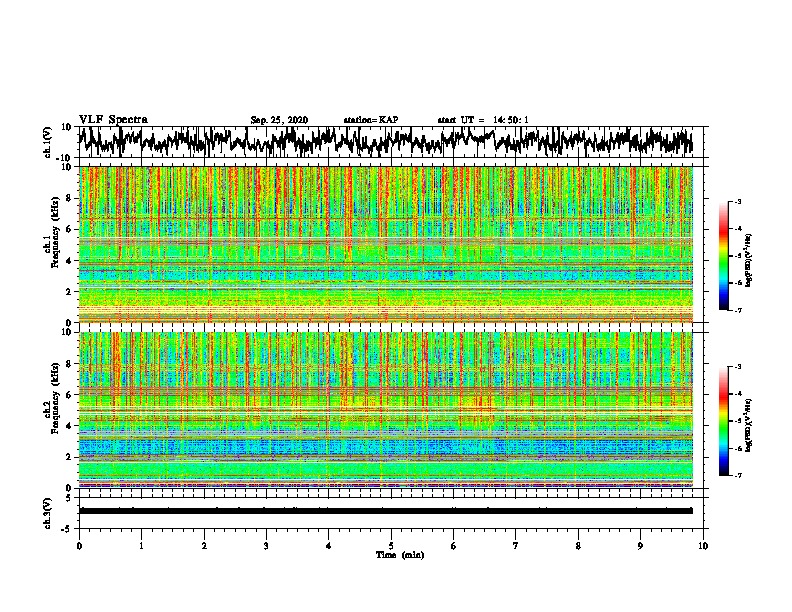Click the ch.1 color bar log(PSD) label
This screenshot has height=612, width=792.
coord(749,260)
